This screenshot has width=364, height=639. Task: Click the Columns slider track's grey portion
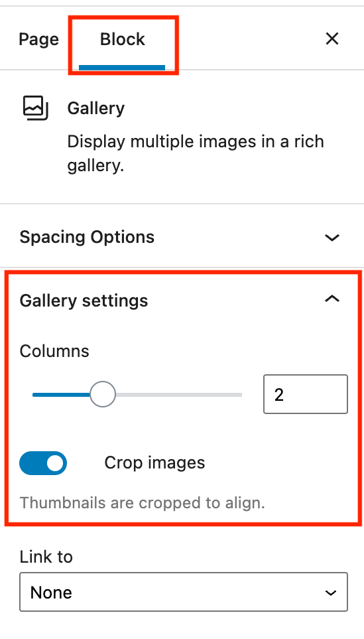pos(179,395)
